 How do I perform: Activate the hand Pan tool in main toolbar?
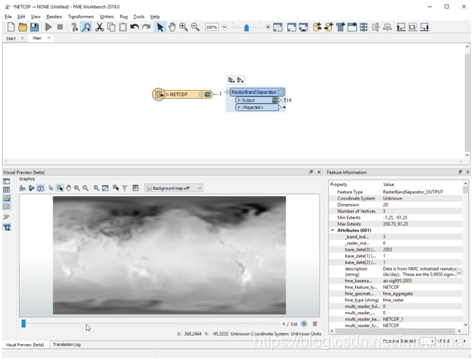172,27
